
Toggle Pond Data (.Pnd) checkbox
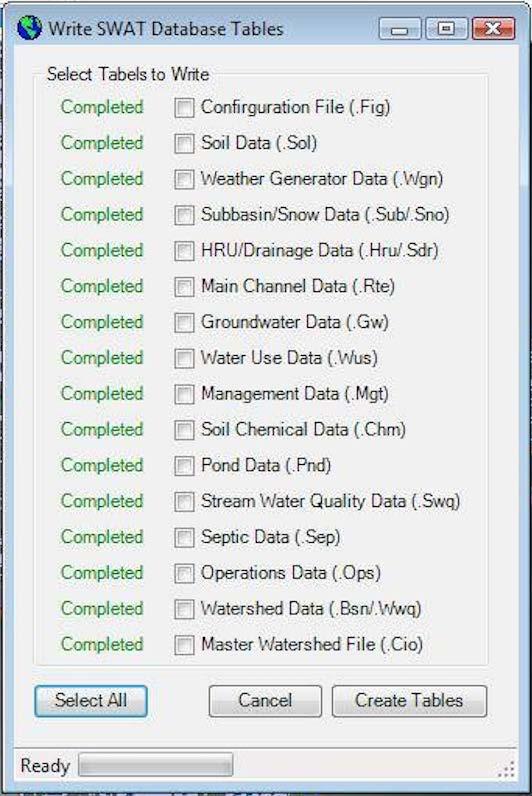coord(184,466)
